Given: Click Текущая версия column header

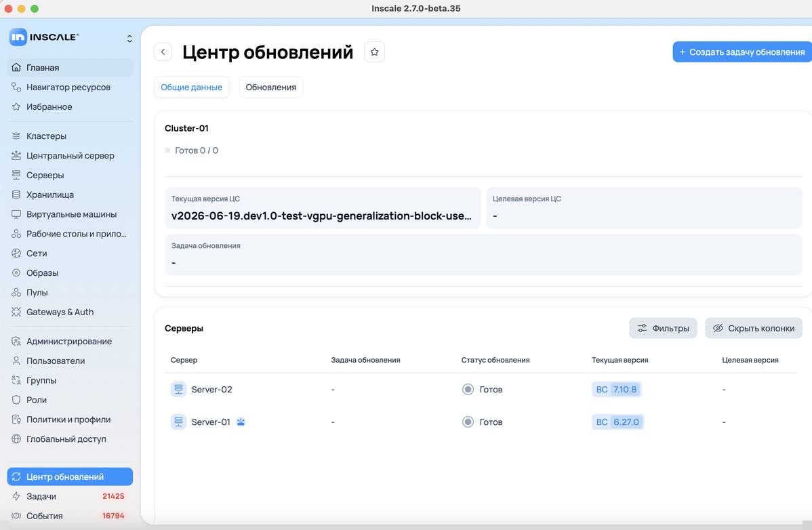Looking at the screenshot, I should pyautogui.click(x=620, y=361).
